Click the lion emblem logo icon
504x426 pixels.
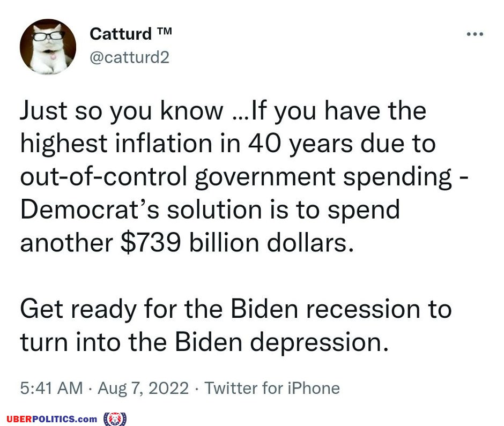point(115,419)
